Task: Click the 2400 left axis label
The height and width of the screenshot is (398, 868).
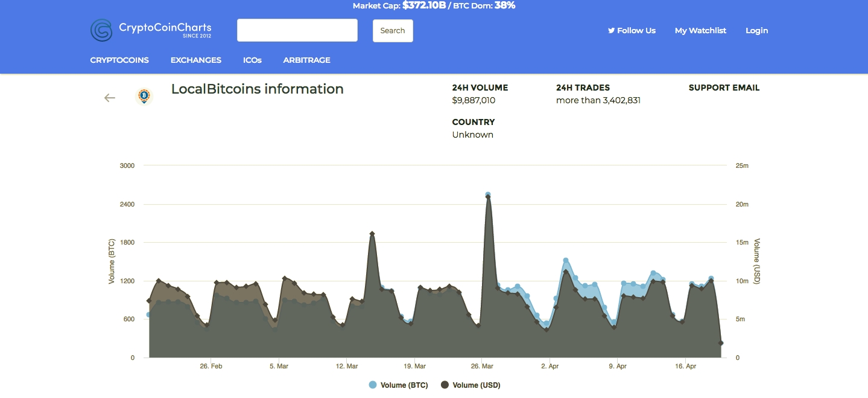Action: coord(127,204)
